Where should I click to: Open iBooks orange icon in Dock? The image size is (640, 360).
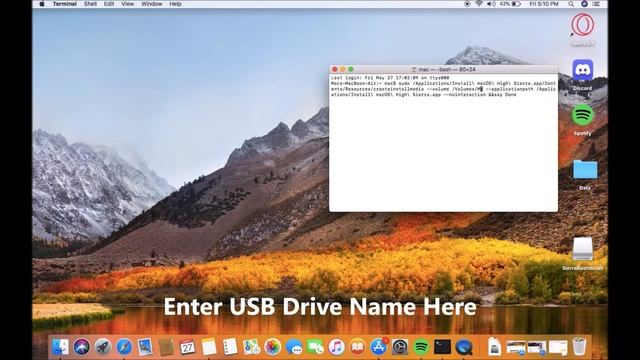pos(358,347)
